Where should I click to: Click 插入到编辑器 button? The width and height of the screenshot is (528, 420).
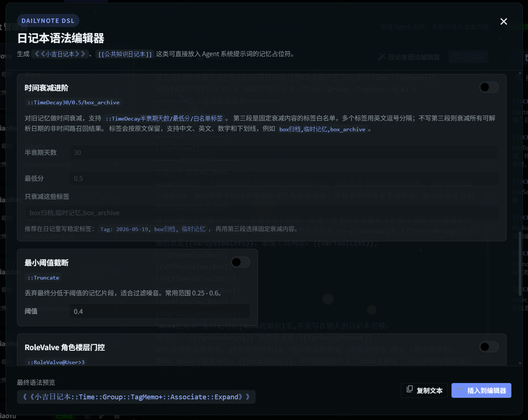481,390
